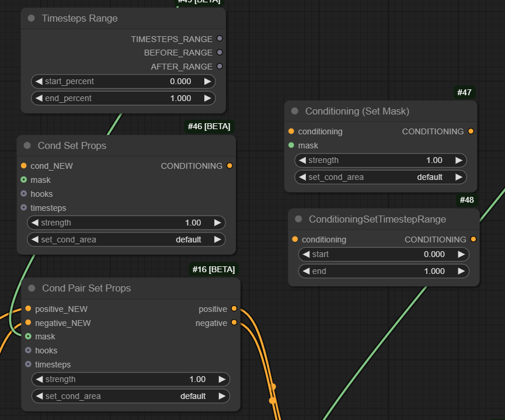Viewport: 505px width, 420px height.
Task: Collapse the Timesteps Range node via its title circle
Action: tap(30, 18)
